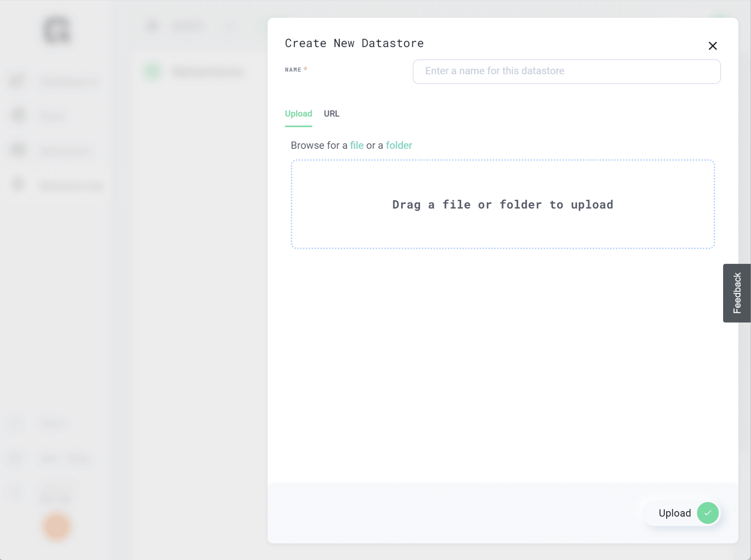Close the Create New Datastore dialog
Screen dimensions: 751x560
[x=712, y=46]
